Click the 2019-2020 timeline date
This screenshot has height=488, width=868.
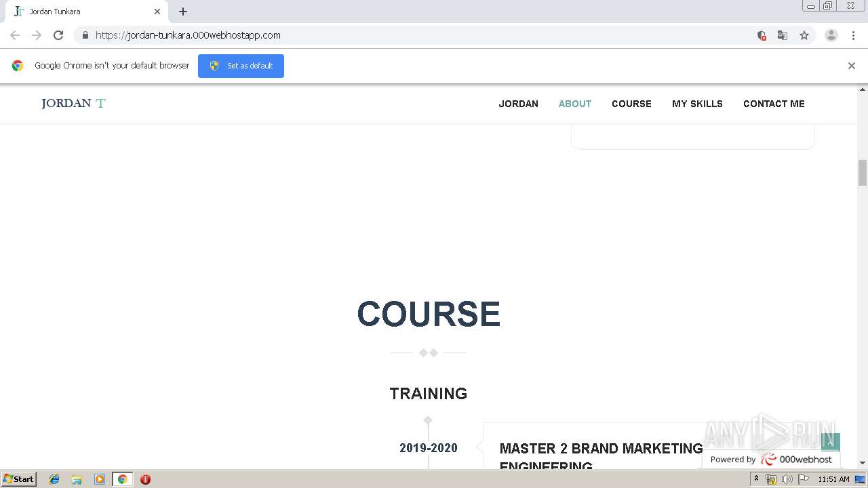(x=429, y=448)
